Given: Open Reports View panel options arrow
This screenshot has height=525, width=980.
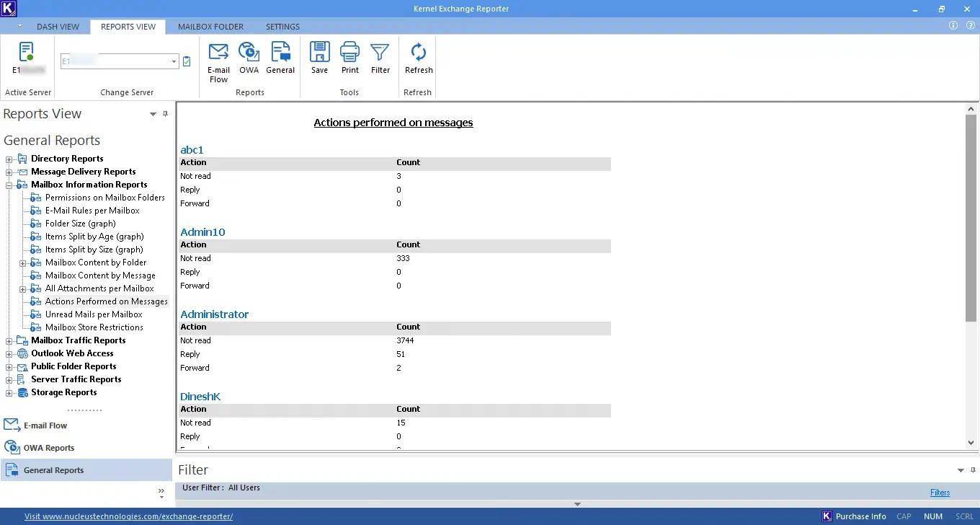Looking at the screenshot, I should click(x=153, y=114).
